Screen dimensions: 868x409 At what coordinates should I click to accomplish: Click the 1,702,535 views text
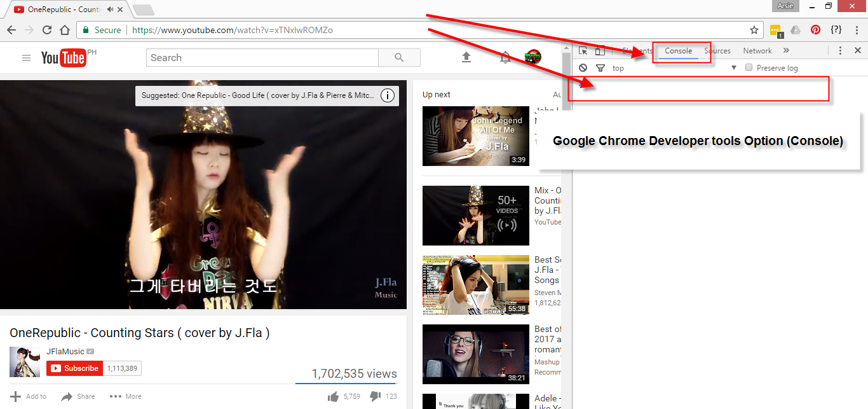point(354,374)
